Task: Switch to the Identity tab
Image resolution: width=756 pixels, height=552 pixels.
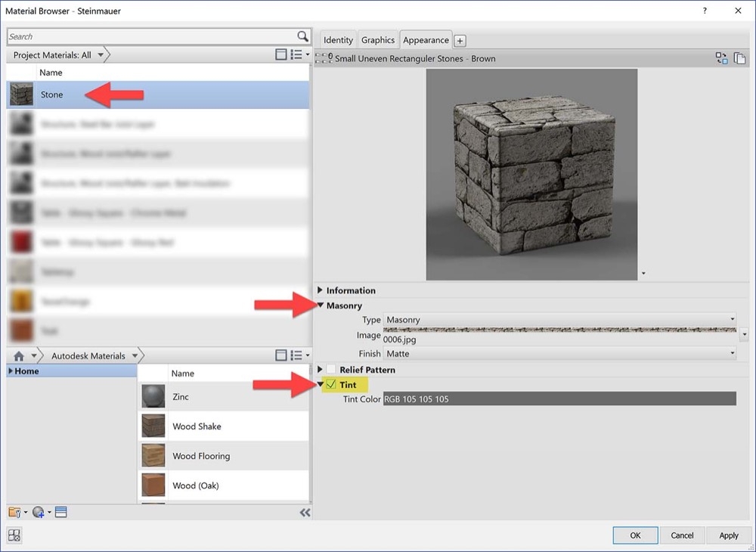Action: (x=337, y=39)
